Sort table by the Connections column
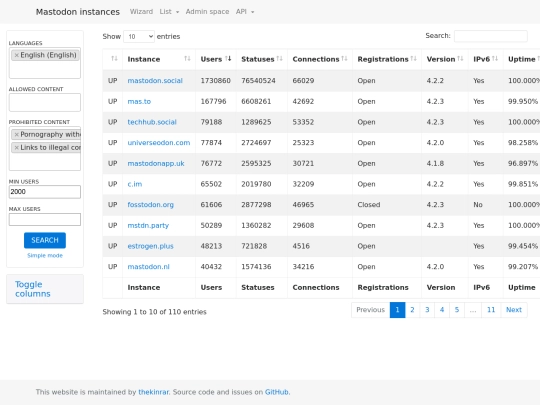The height and width of the screenshot is (405, 540). tap(320, 59)
